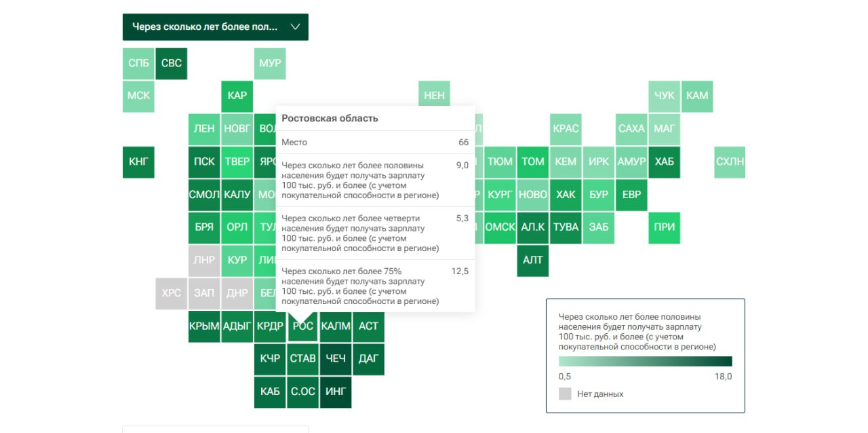Click the АЛТ Altai tile
868x433 pixels.
click(533, 261)
